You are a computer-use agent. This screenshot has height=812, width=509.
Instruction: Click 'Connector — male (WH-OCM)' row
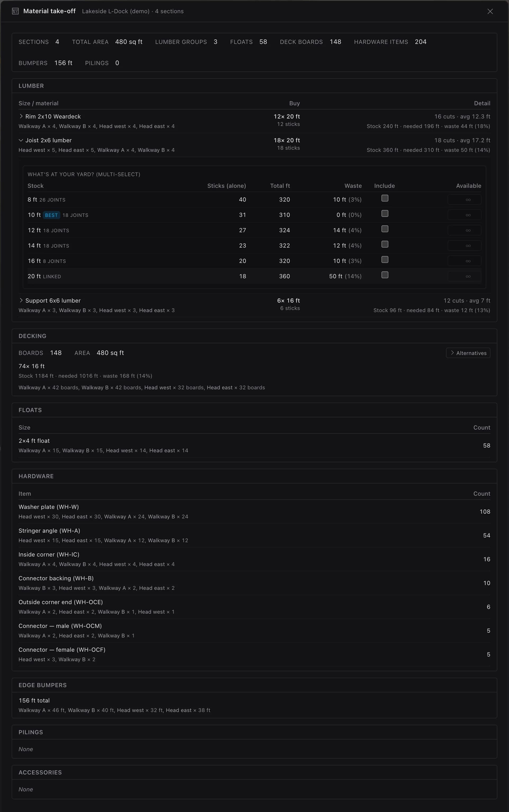(254, 631)
